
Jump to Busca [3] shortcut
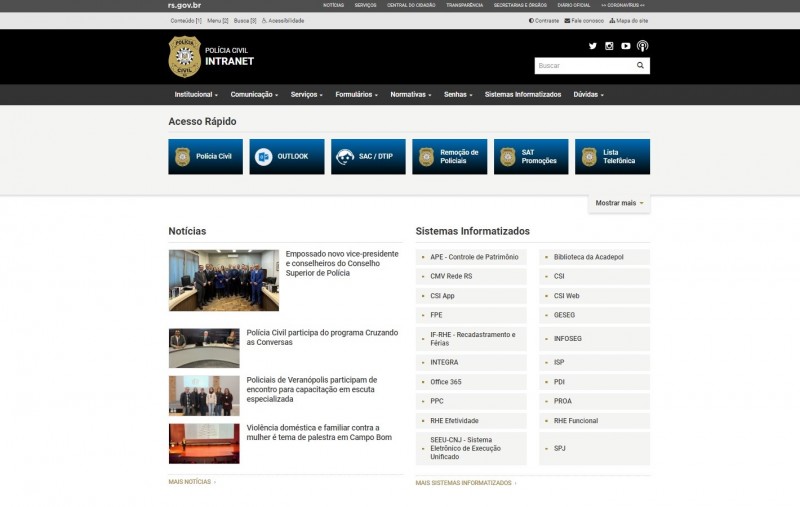coord(245,21)
